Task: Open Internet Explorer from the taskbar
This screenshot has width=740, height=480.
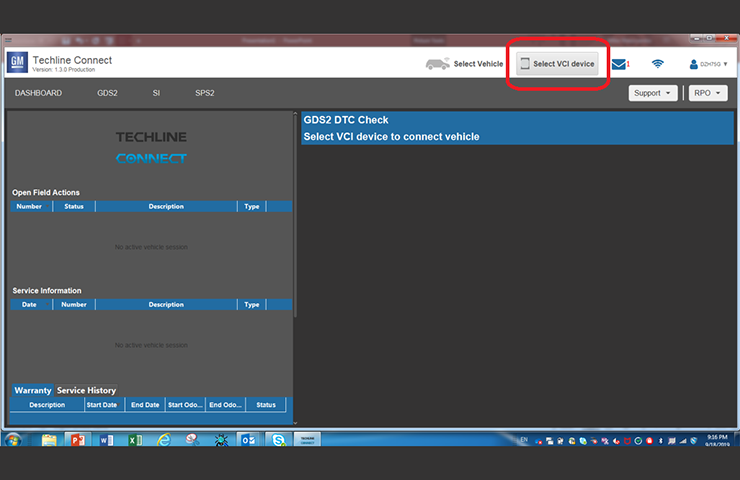Action: (x=164, y=440)
